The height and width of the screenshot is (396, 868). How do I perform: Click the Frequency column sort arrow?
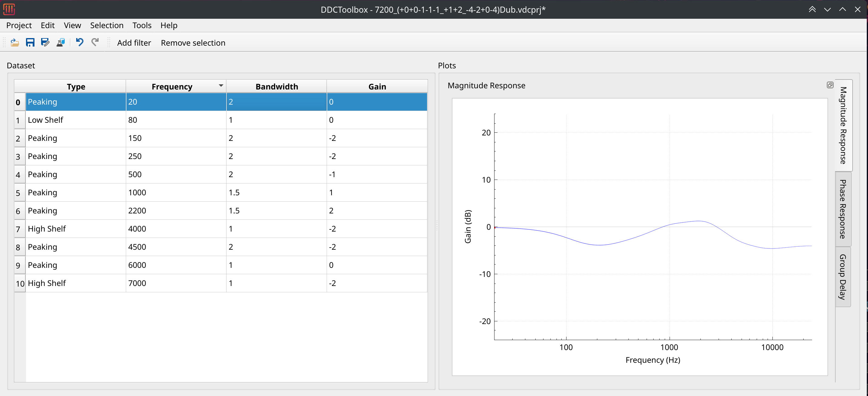point(221,86)
